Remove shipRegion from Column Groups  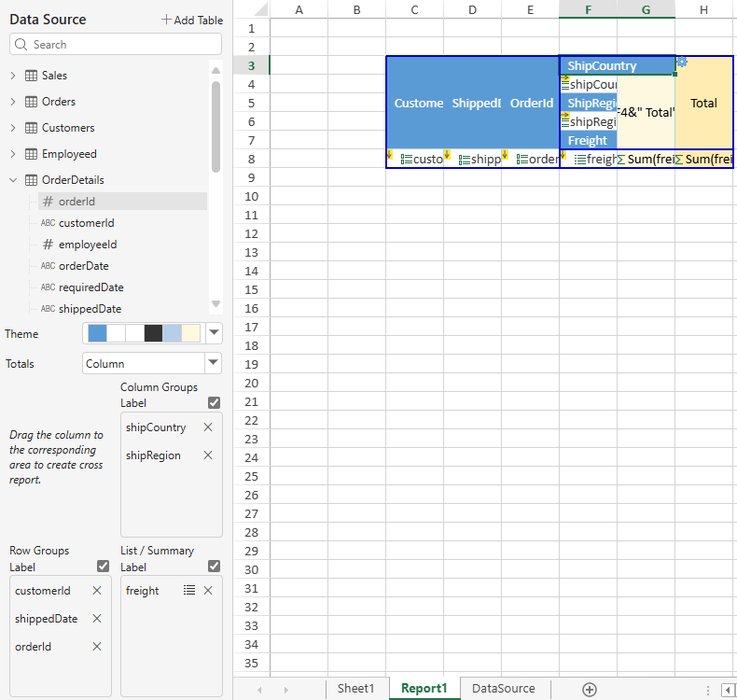(x=208, y=455)
